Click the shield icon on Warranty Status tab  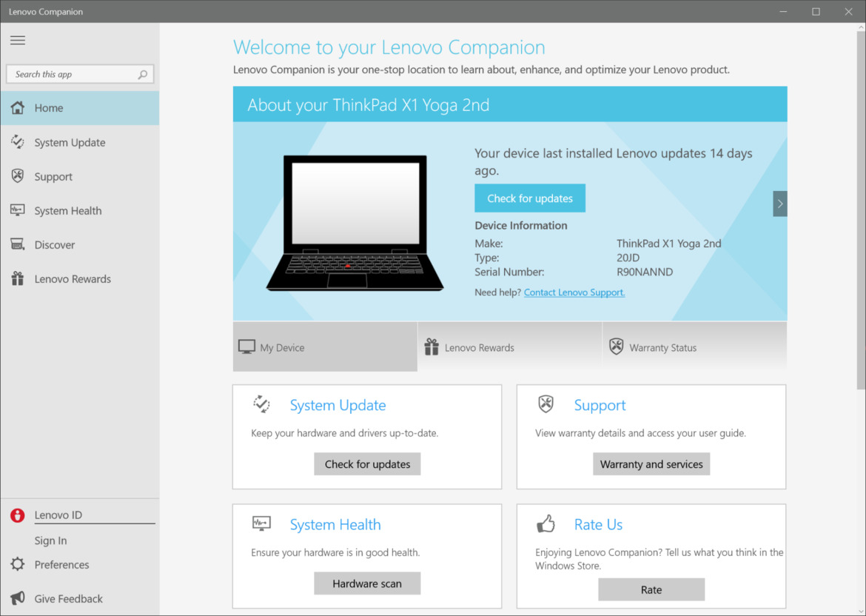[x=617, y=346]
